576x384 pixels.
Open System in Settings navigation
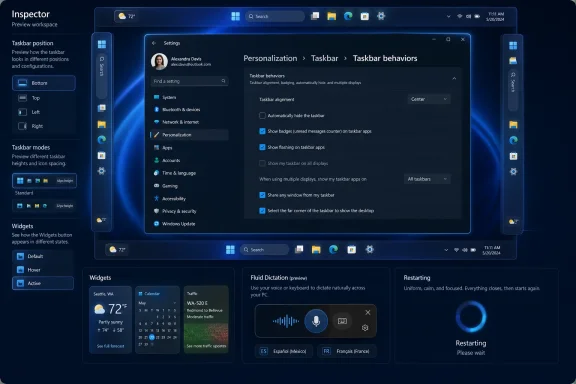click(x=190, y=97)
